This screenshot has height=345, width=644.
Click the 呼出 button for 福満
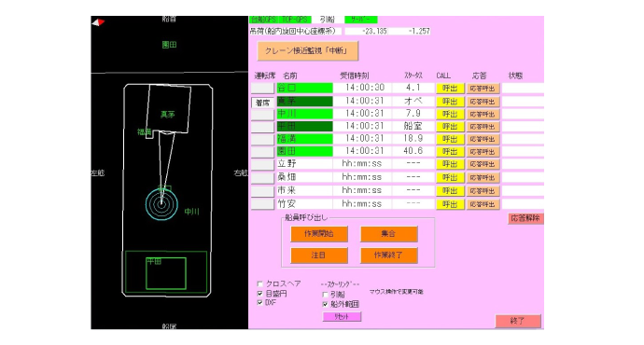(450, 139)
